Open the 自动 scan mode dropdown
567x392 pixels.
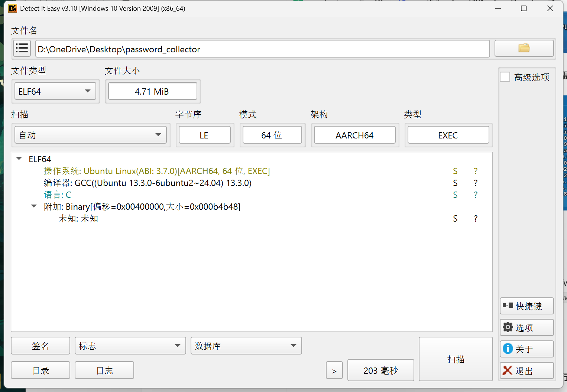91,135
